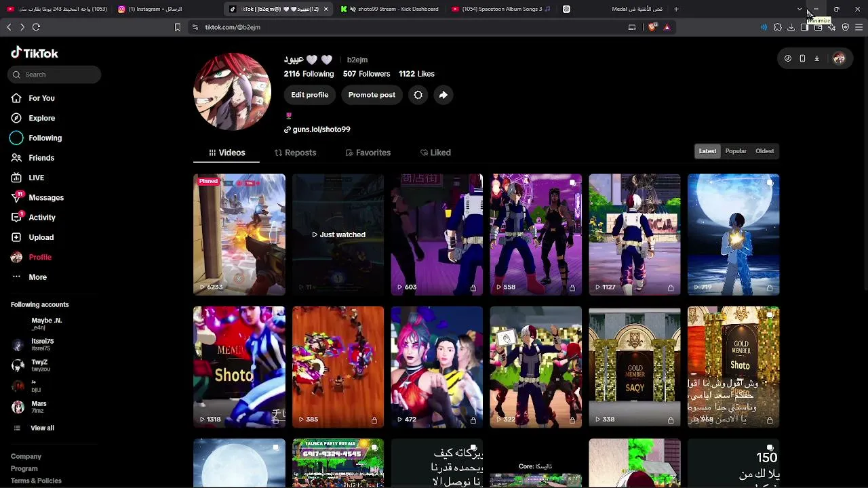Viewport: 868px width, 488px height.
Task: Expand Terms & Policies footer section
Action: coord(36,481)
